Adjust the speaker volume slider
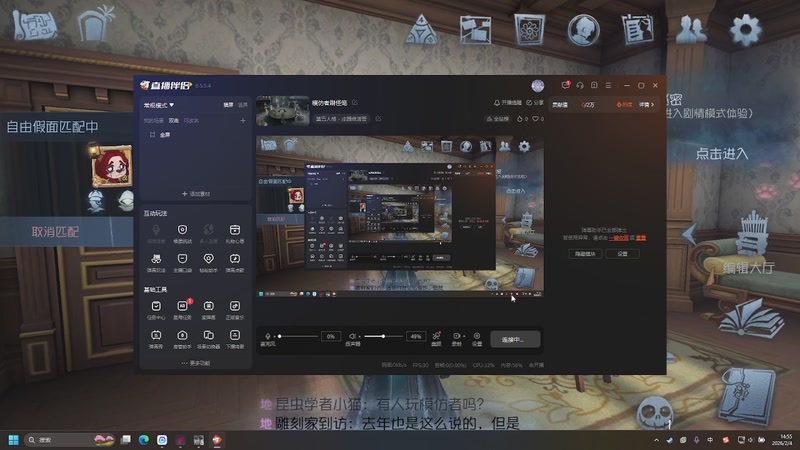 pos(383,336)
